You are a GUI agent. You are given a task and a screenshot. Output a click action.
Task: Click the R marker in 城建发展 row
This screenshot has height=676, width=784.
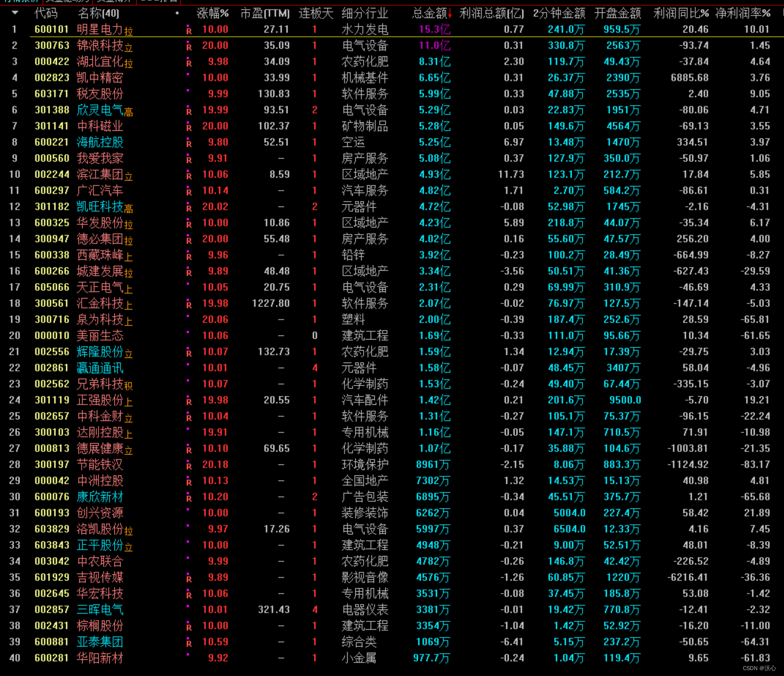(x=189, y=273)
